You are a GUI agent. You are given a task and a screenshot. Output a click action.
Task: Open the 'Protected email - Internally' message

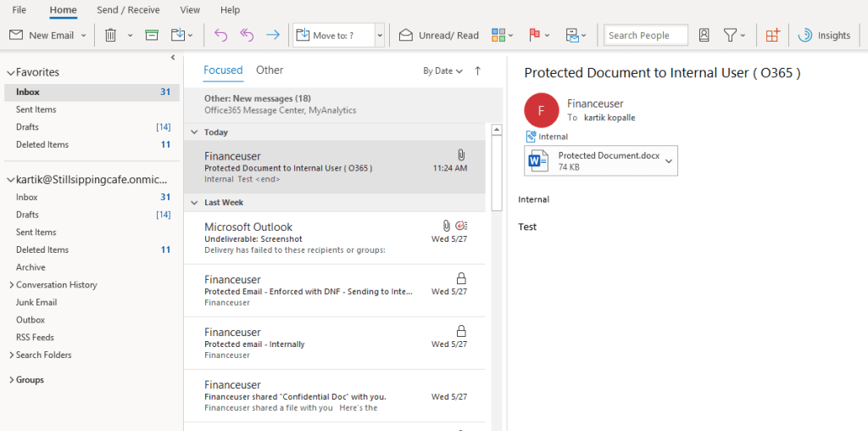pos(335,344)
